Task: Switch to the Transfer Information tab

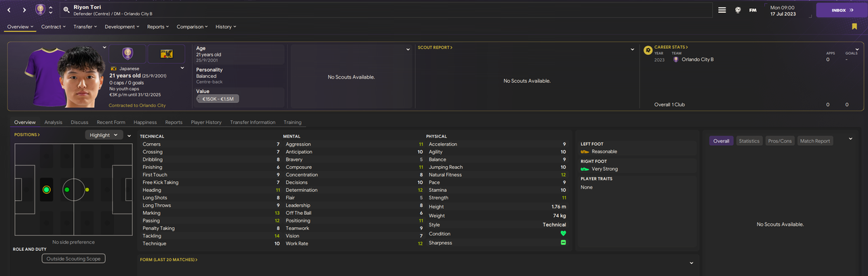Action: point(252,122)
